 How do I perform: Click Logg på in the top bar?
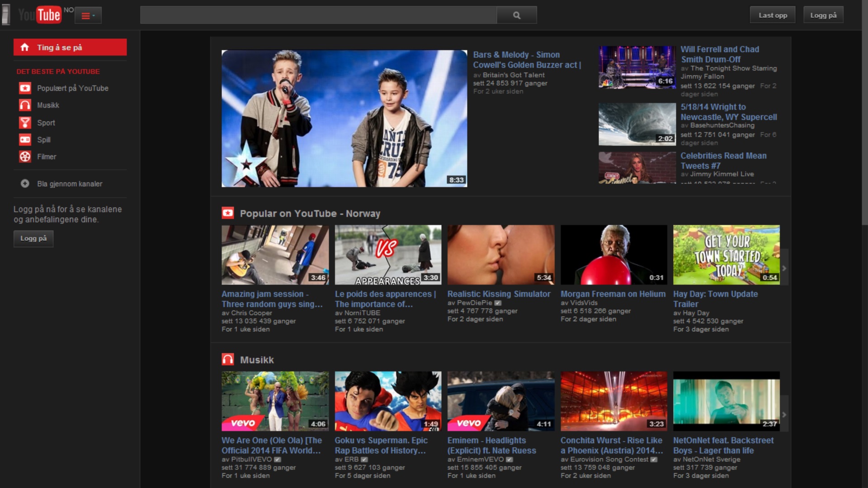[823, 15]
